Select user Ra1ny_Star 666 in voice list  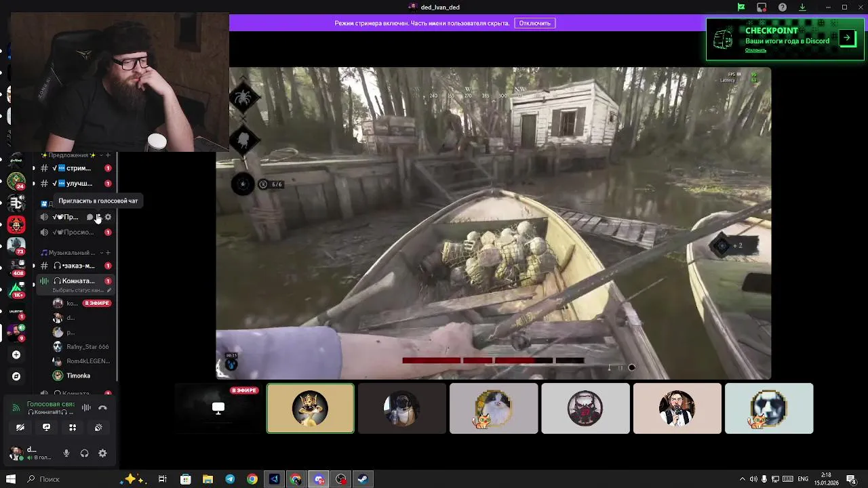[81, 346]
